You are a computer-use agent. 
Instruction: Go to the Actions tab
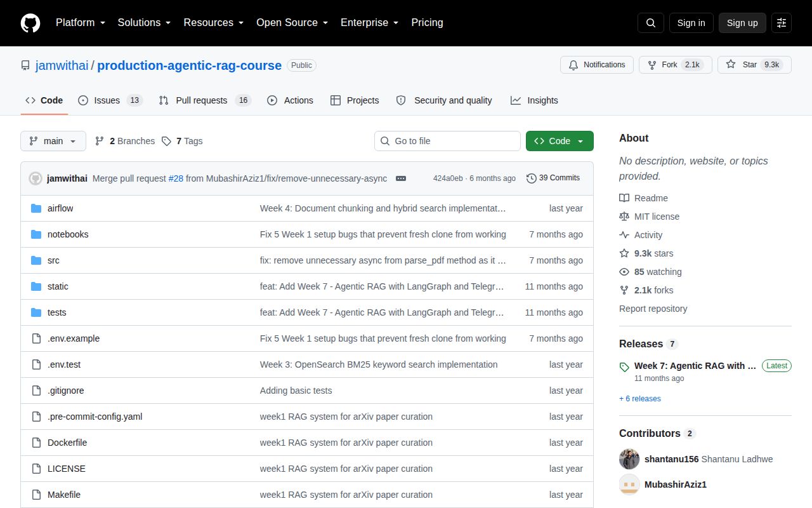coord(290,100)
